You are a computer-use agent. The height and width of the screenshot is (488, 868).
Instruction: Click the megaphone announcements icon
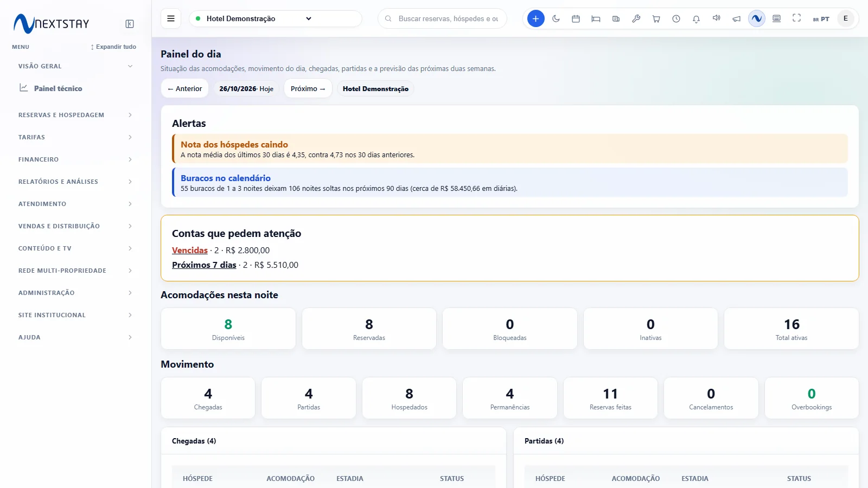tap(736, 18)
